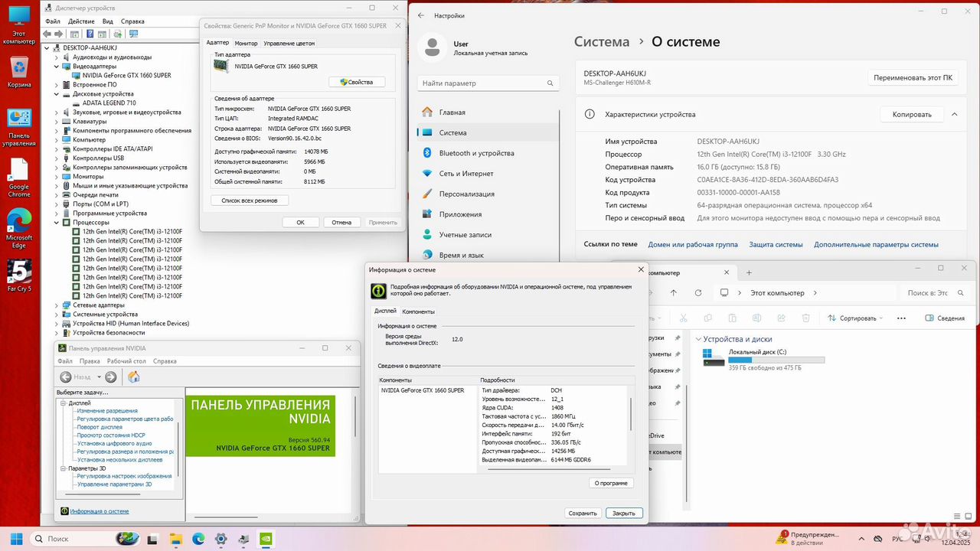Expand Сетевые адаптеры in Device Manager
This screenshot has width=980, height=551.
(57, 305)
